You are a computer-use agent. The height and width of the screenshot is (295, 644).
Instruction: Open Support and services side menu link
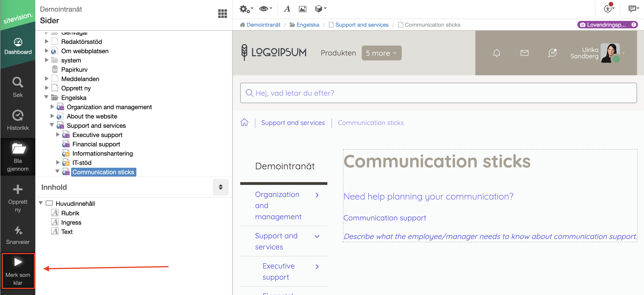[x=276, y=241]
